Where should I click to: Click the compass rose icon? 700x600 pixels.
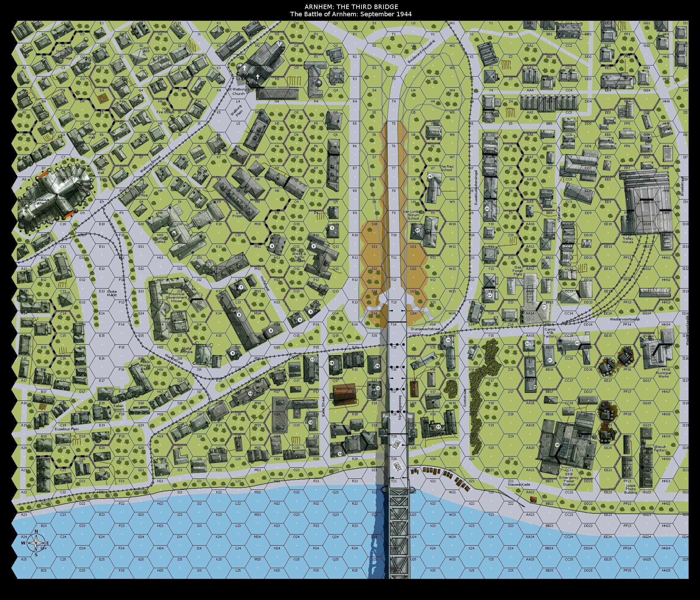(x=36, y=543)
